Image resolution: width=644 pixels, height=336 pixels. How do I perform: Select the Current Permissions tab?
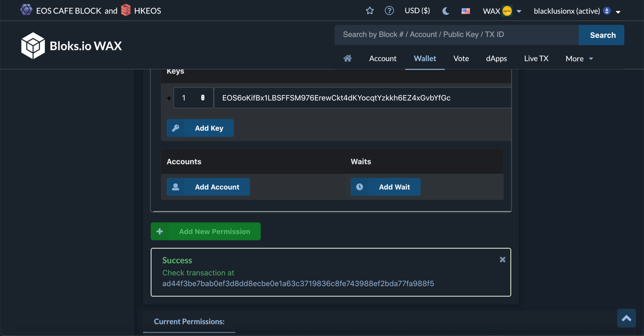(189, 322)
